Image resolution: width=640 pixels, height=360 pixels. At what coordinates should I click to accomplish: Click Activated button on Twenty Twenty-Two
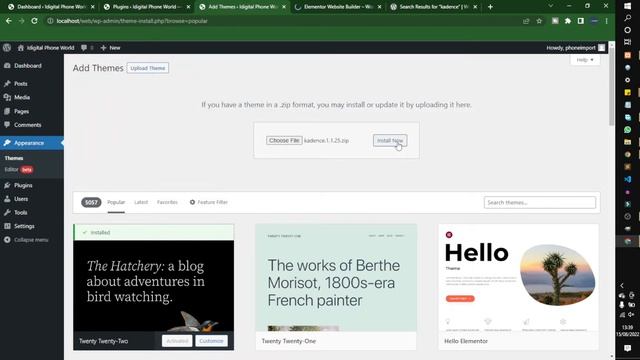point(177,341)
